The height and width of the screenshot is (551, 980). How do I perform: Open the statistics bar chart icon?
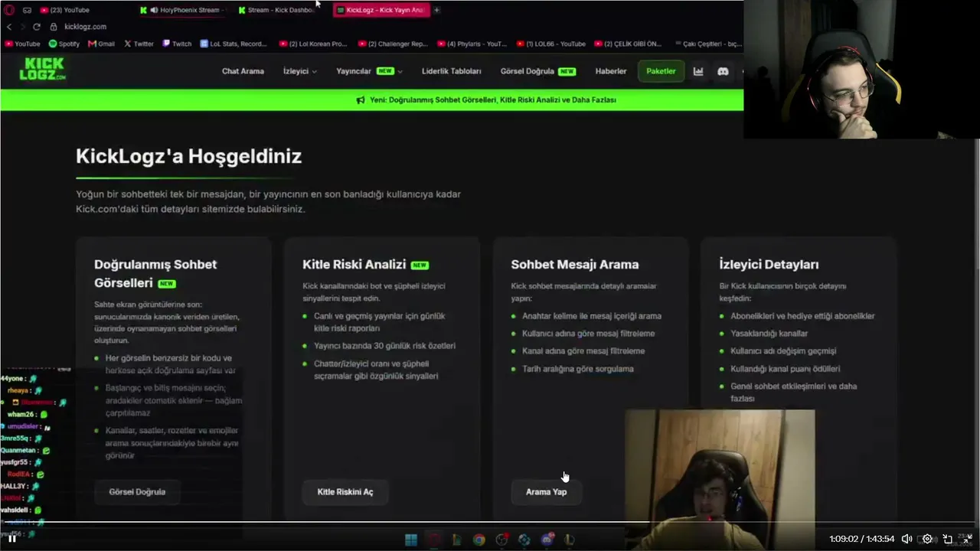click(x=698, y=71)
